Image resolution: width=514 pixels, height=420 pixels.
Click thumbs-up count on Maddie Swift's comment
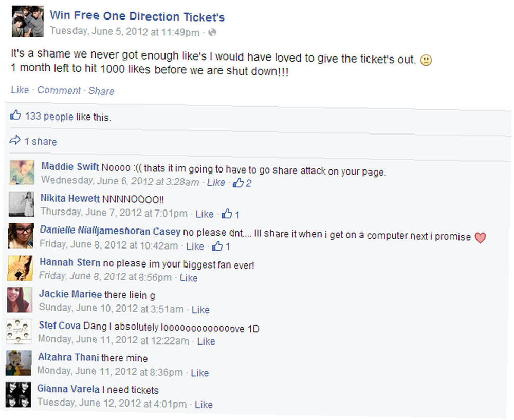tap(242, 183)
